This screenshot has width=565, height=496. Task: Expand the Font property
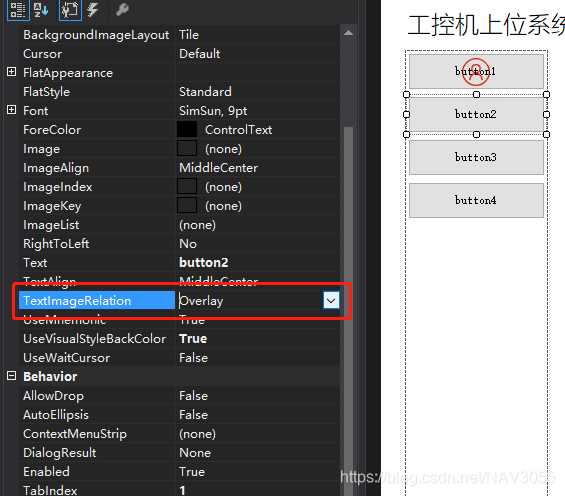[x=12, y=110]
